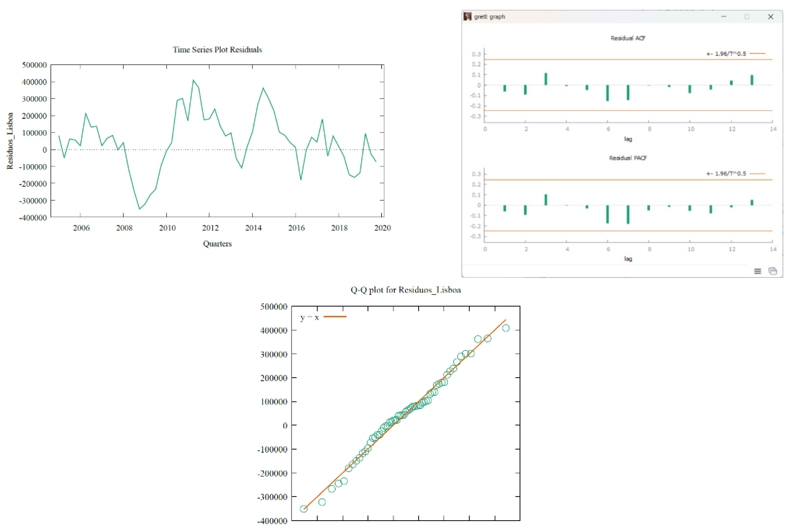
Task: Click the orange legend line in Residual ACF
Action: pyautogui.click(x=757, y=53)
